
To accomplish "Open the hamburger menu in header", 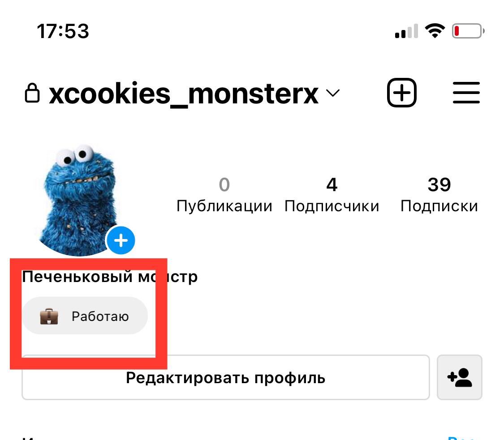I will [466, 93].
